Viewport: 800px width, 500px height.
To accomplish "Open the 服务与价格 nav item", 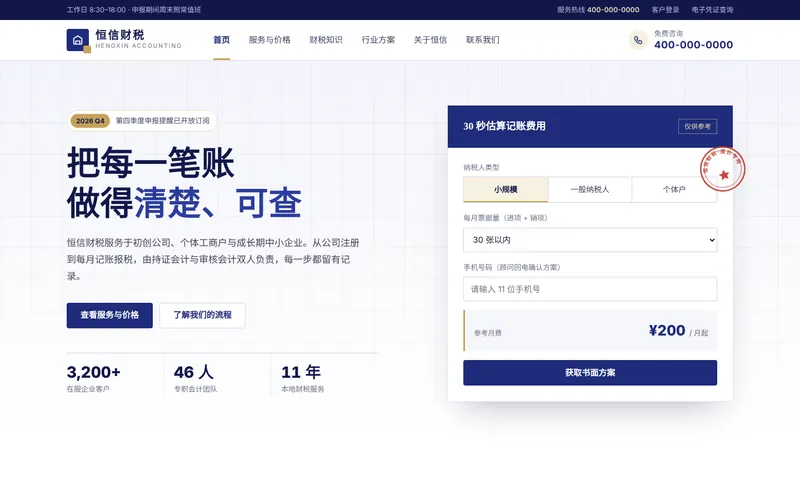I will click(x=269, y=40).
